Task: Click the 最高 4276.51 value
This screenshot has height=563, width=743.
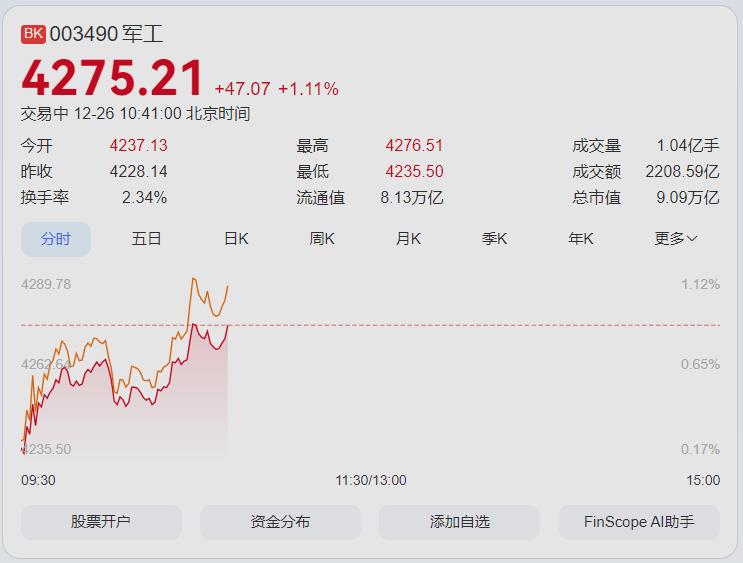Action: click(x=414, y=146)
